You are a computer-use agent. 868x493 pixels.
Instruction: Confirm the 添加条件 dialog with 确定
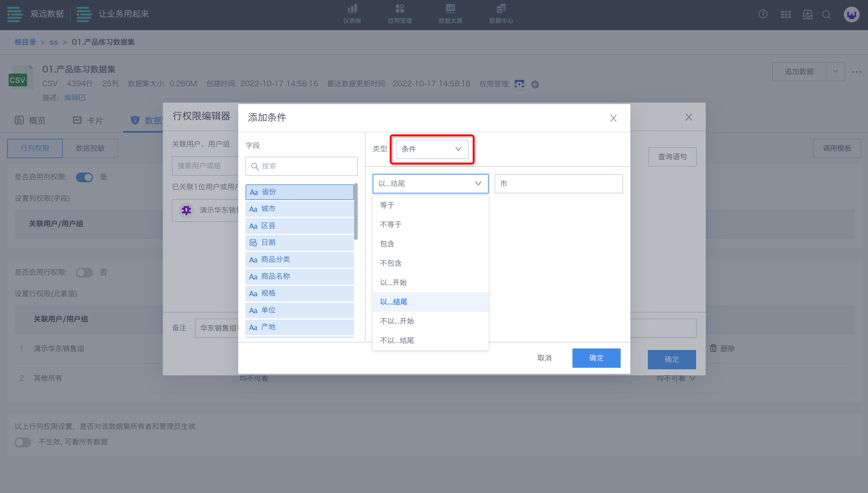[x=596, y=358]
